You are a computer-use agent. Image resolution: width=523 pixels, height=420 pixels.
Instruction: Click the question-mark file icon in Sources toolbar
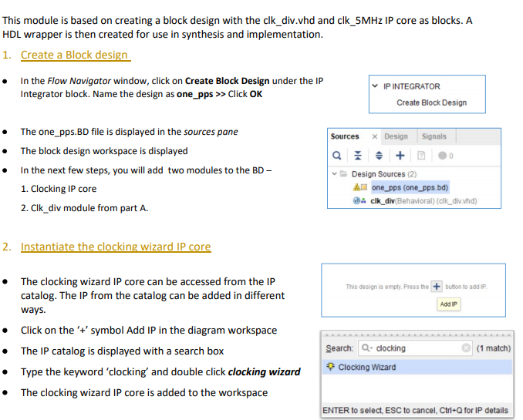421,156
